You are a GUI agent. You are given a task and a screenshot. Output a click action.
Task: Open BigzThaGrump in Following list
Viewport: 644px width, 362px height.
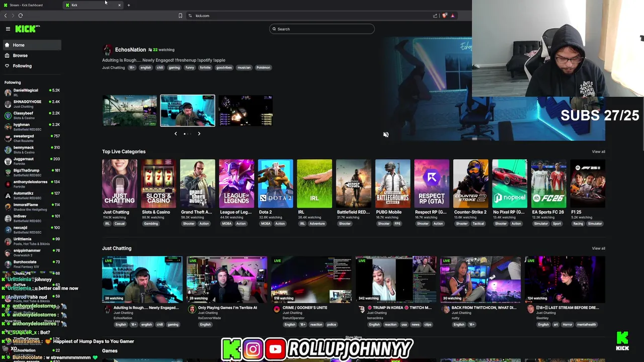[31, 172]
